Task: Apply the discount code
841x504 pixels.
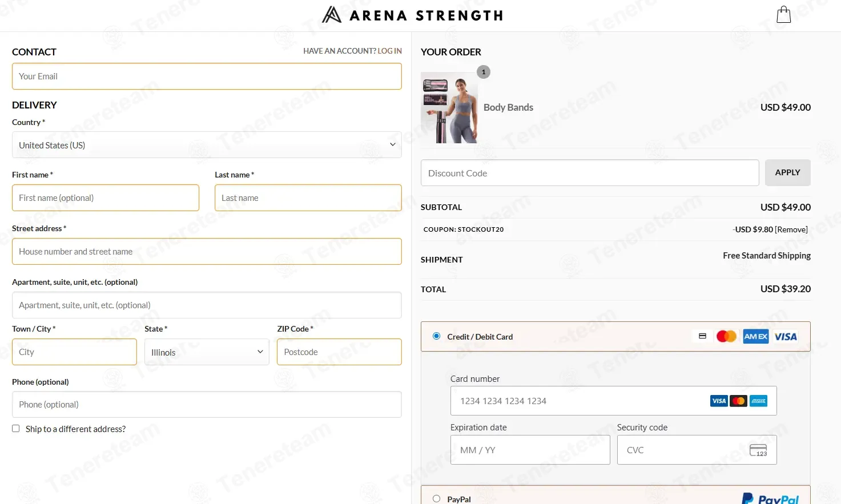Action: [x=787, y=172]
